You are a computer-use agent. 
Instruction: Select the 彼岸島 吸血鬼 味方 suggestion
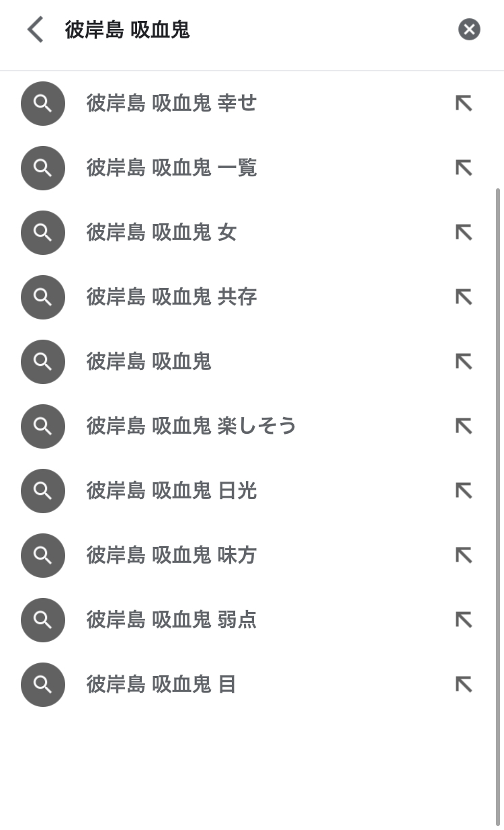point(172,556)
